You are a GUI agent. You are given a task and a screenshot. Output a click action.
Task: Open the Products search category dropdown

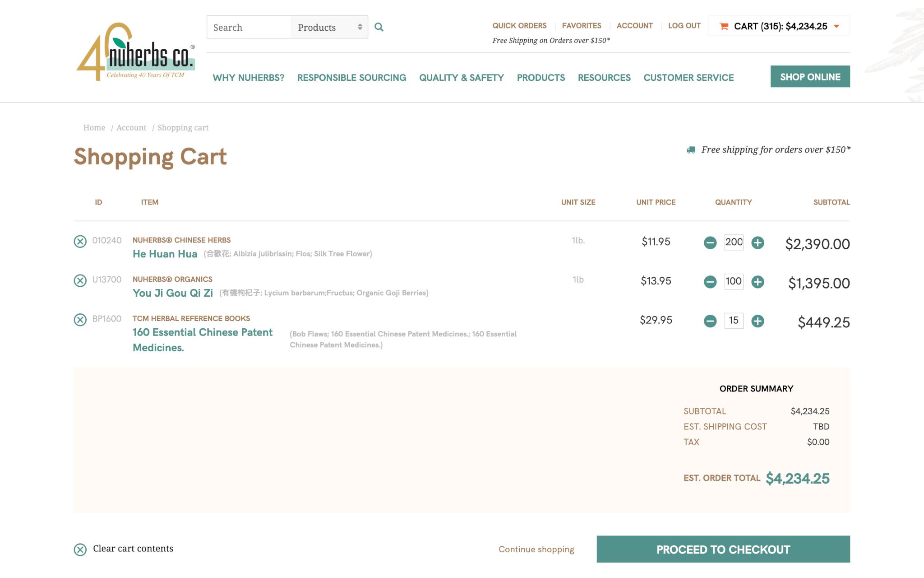(329, 27)
